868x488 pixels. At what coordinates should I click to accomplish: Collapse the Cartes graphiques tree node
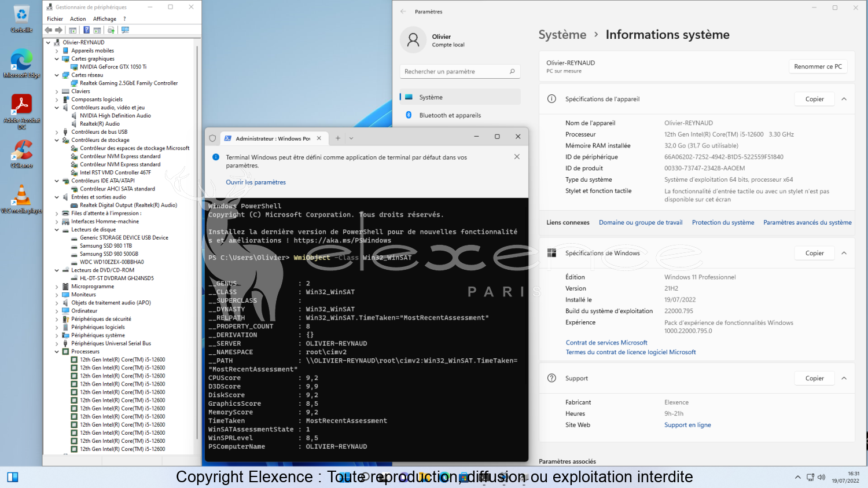pyautogui.click(x=57, y=58)
